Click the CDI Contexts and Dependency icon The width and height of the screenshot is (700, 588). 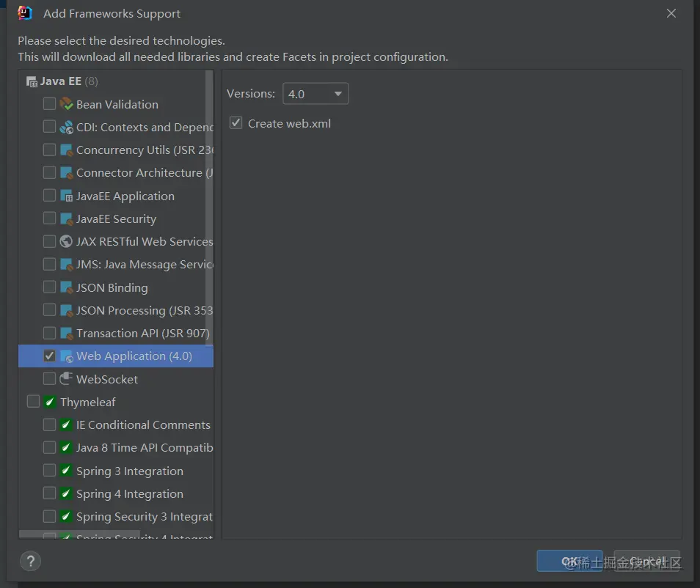pos(66,127)
